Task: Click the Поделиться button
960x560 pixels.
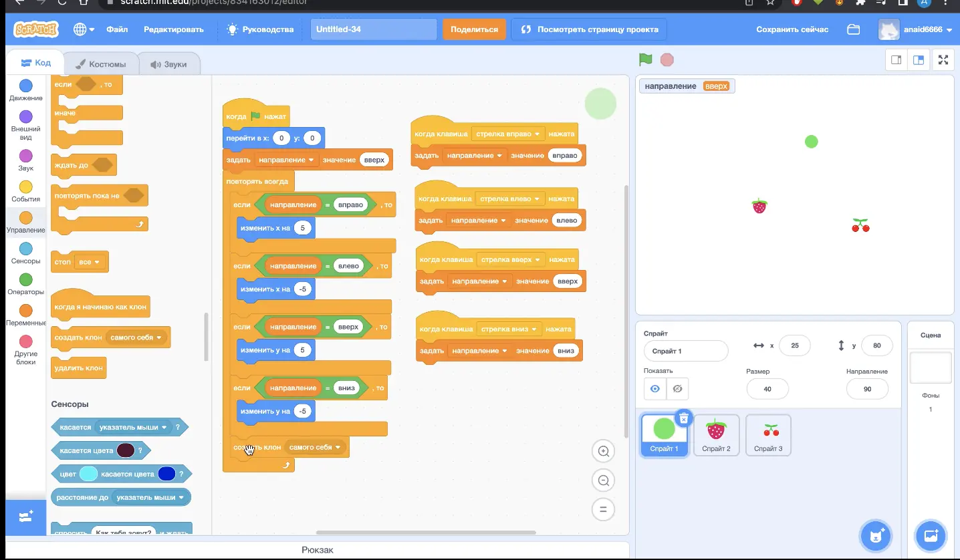Action: [475, 29]
